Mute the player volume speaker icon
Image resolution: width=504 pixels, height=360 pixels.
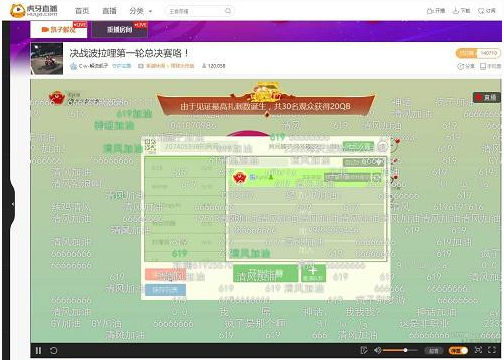pos(377,350)
